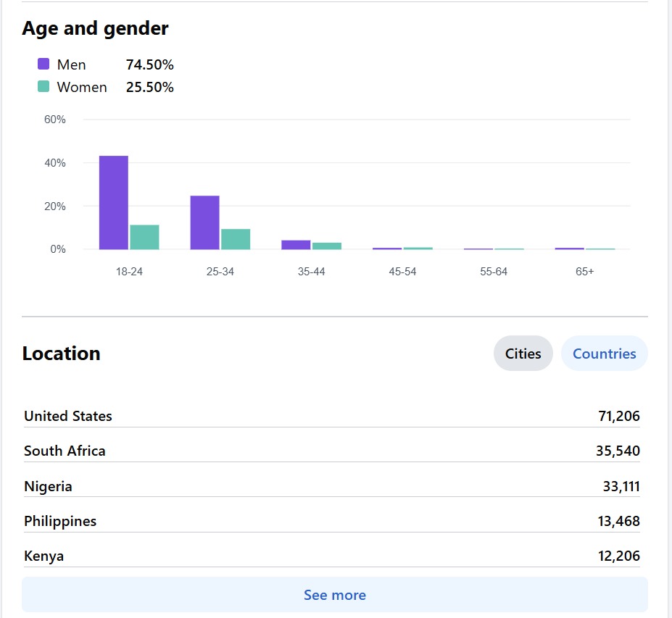Click the purple Men legend swatch
The height and width of the screenshot is (618, 672).
coord(43,64)
